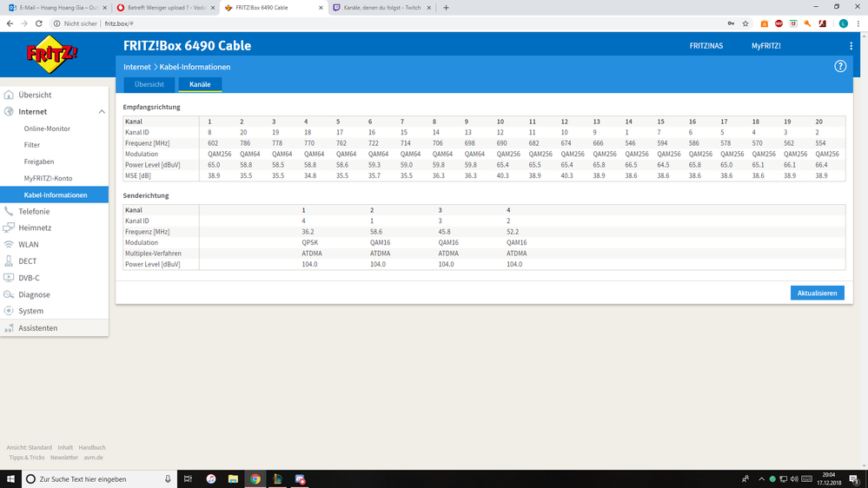Image resolution: width=868 pixels, height=488 pixels.
Task: Click the Windows Start button
Action: [10, 478]
